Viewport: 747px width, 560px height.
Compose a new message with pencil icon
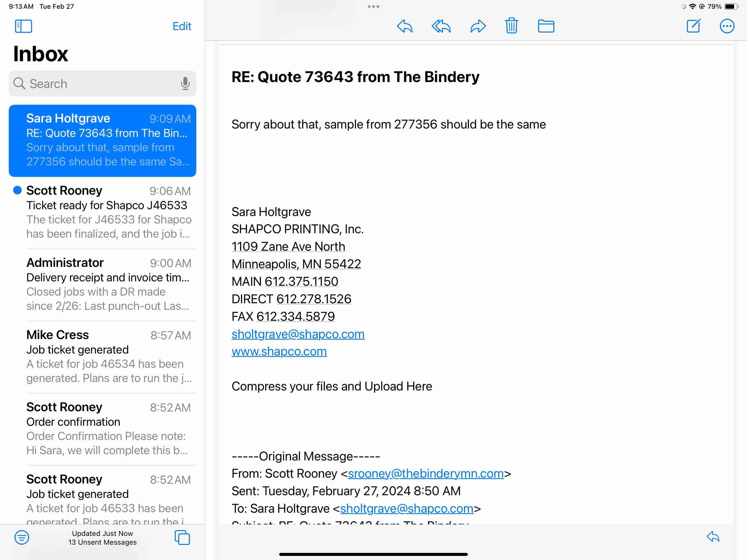(x=694, y=26)
